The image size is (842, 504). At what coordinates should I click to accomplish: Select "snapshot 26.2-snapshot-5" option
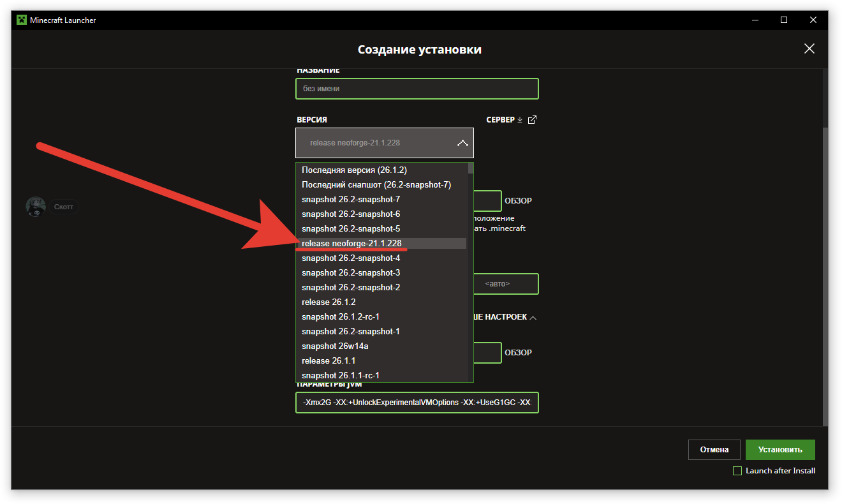(x=381, y=229)
